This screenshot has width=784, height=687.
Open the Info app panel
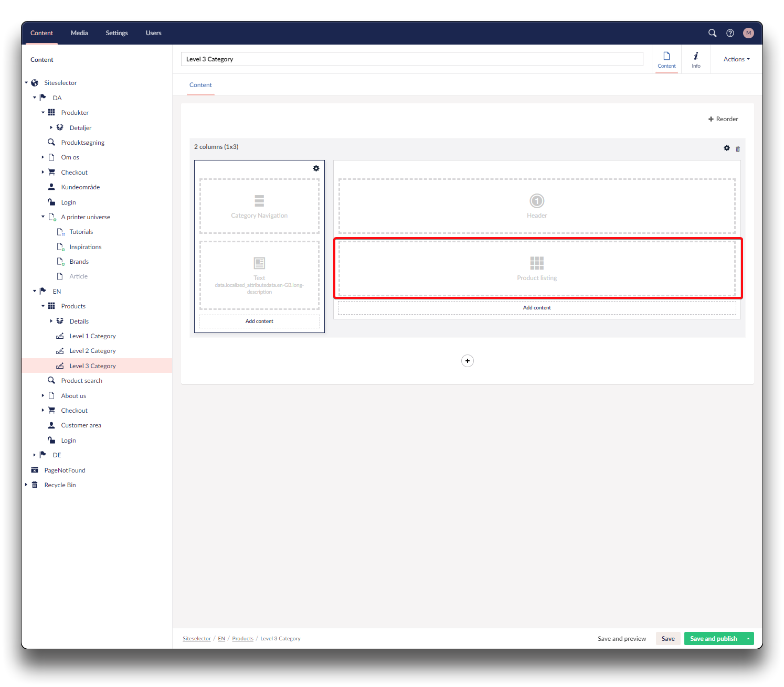click(x=696, y=59)
